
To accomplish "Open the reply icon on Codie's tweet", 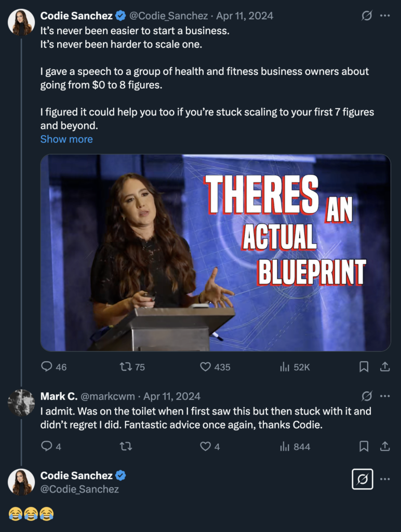I will [46, 367].
